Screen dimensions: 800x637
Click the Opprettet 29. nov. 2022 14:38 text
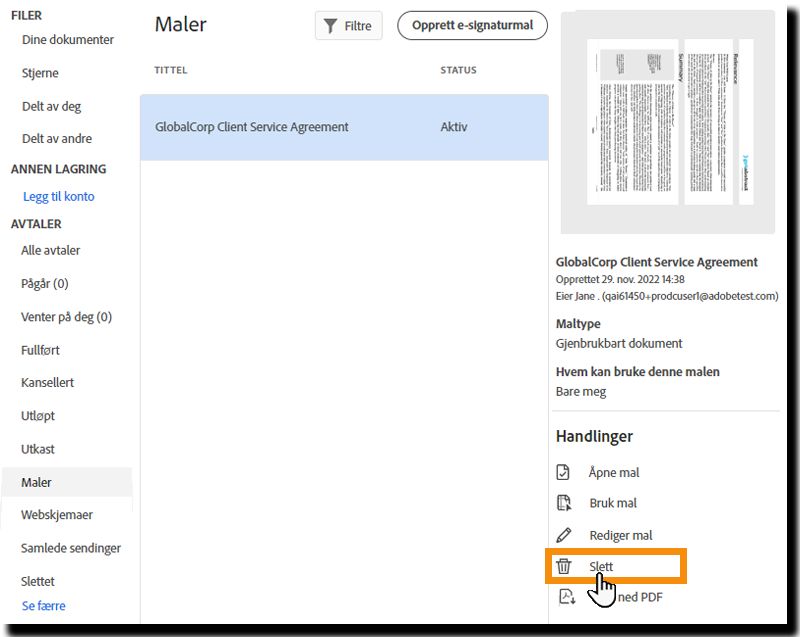coord(620,279)
